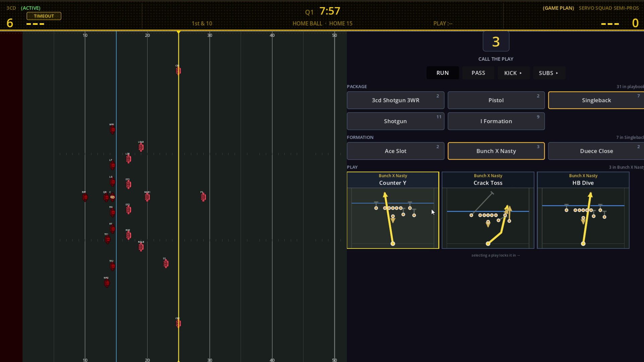644x362 pixels.
Task: Select the TE2 tight end marker
Action: click(x=112, y=266)
